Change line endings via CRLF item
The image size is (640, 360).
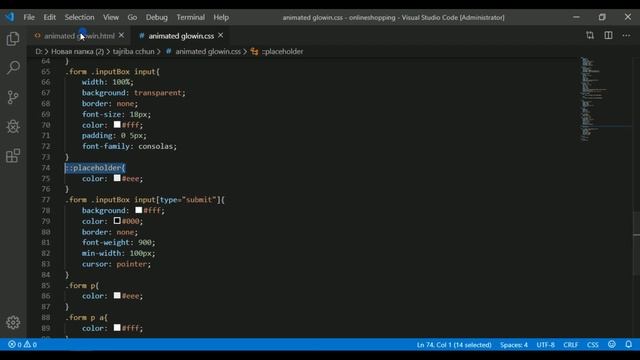[x=570, y=345]
